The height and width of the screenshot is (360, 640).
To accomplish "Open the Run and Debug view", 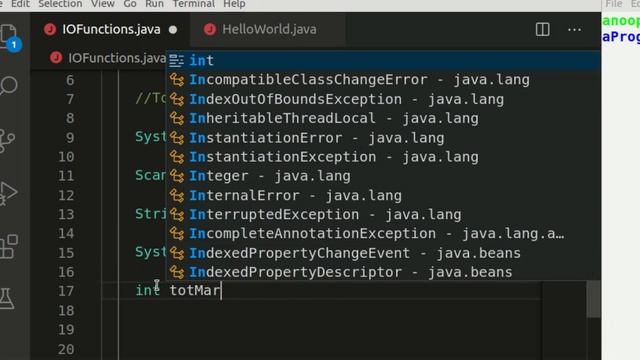I will (8, 193).
